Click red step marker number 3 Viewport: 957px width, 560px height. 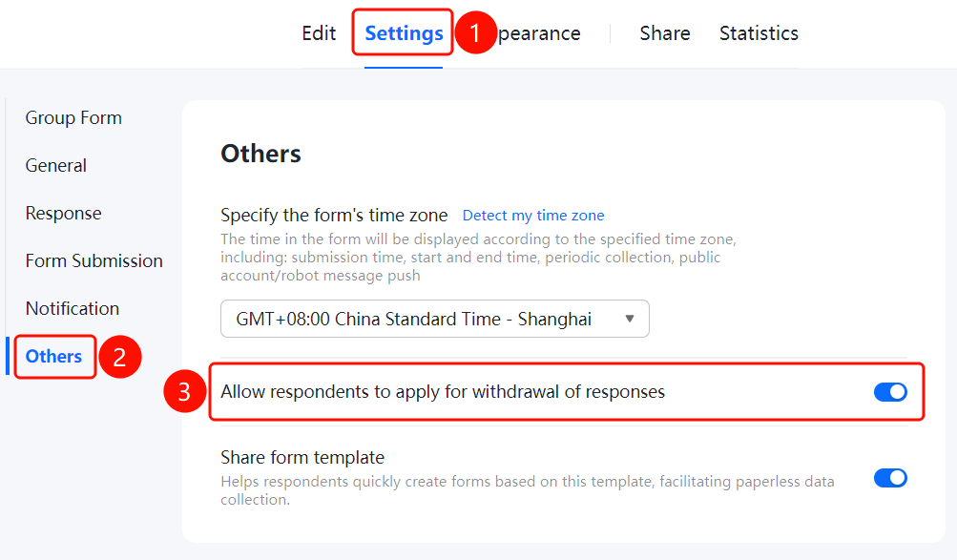[184, 392]
